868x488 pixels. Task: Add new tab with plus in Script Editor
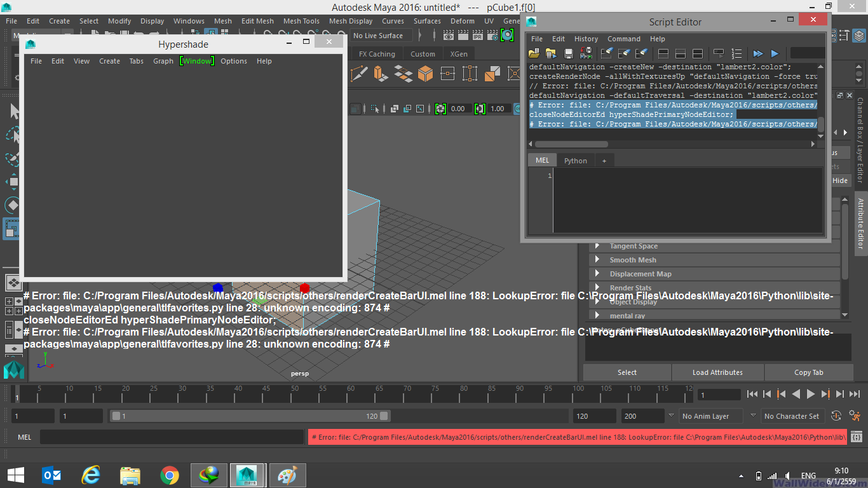pyautogui.click(x=604, y=161)
